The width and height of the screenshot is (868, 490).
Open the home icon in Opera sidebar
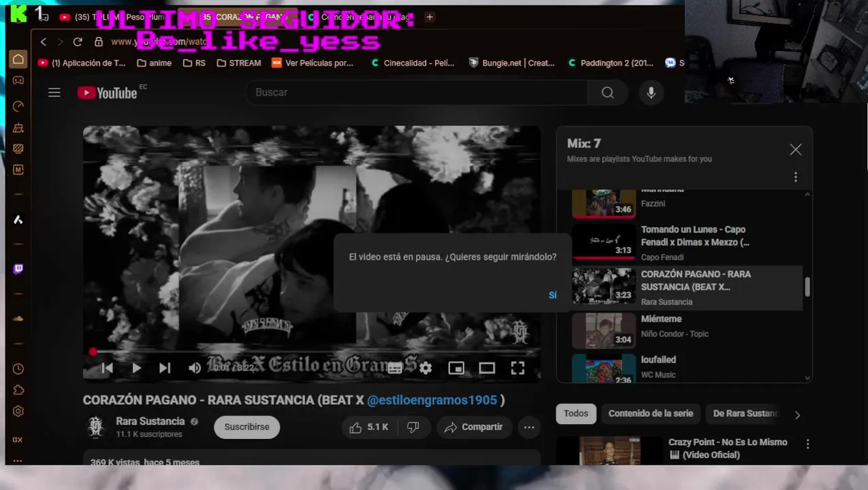coord(18,59)
